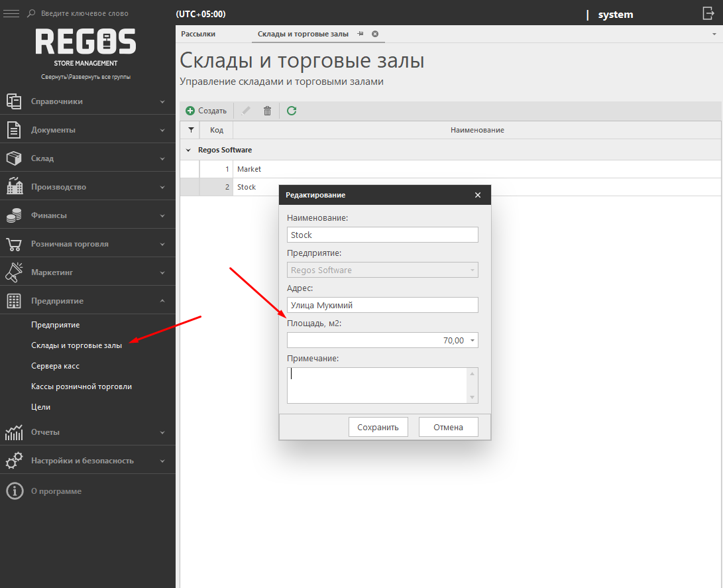The height and width of the screenshot is (588, 723).
Task: Click the pencil edit icon in the toolbar
Action: coord(246,111)
